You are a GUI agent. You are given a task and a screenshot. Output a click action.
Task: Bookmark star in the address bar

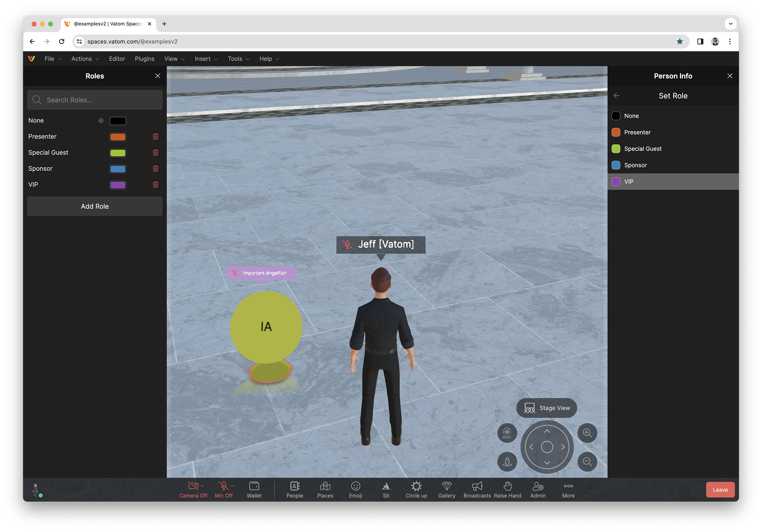pos(679,41)
